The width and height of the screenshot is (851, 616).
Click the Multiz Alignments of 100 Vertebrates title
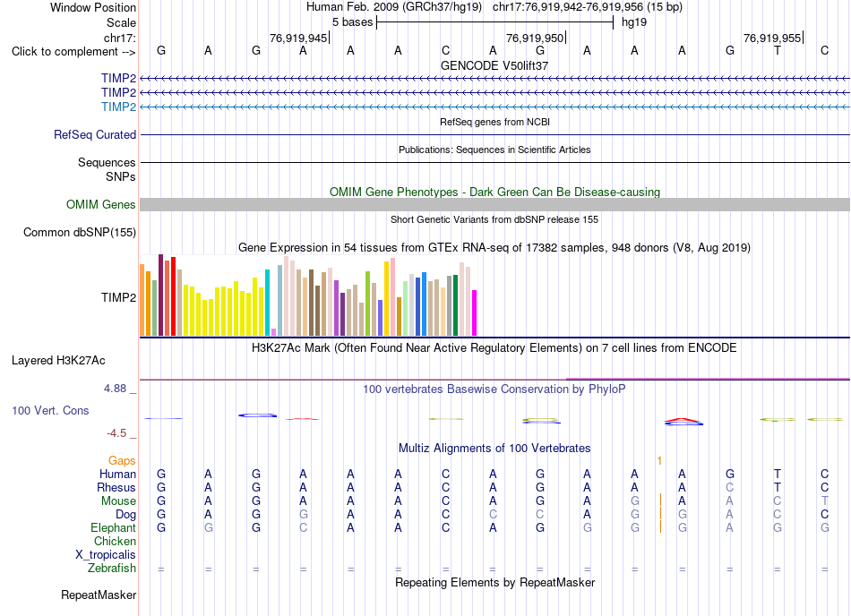494,448
